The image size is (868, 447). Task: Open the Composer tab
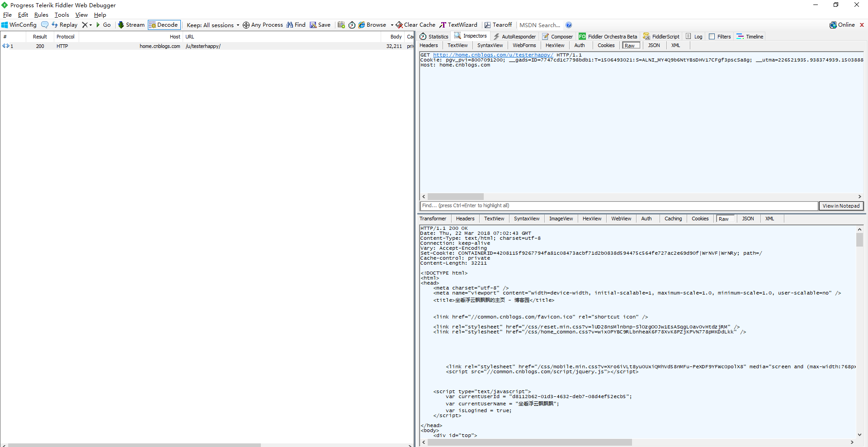click(x=557, y=37)
